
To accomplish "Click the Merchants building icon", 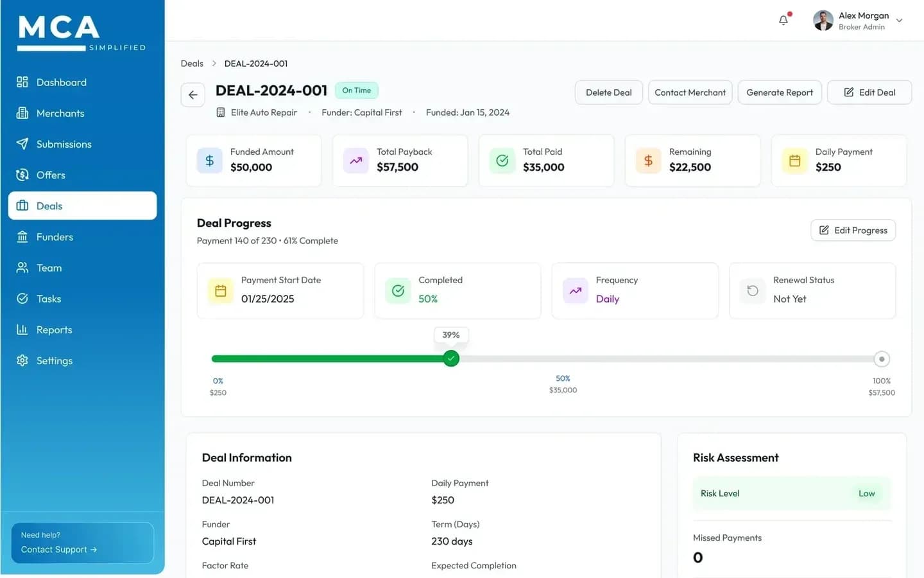I will tap(22, 113).
